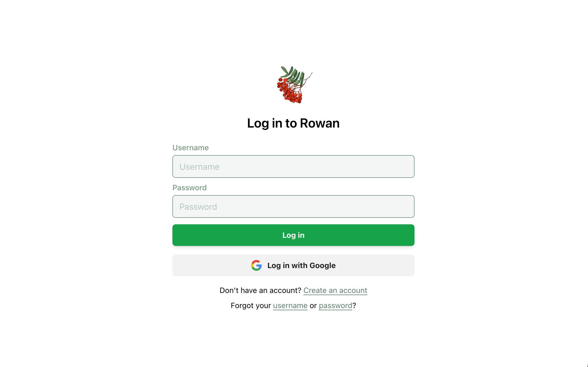Image resolution: width=588 pixels, height=367 pixels.
Task: Focus the Password input field
Action: [293, 206]
